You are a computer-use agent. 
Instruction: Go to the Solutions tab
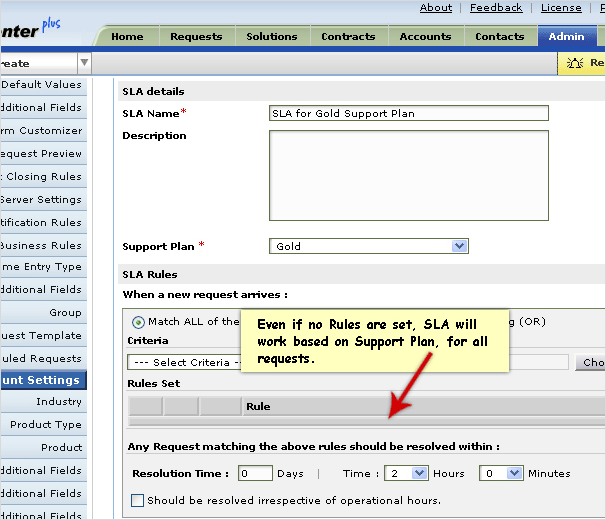pyautogui.click(x=272, y=37)
